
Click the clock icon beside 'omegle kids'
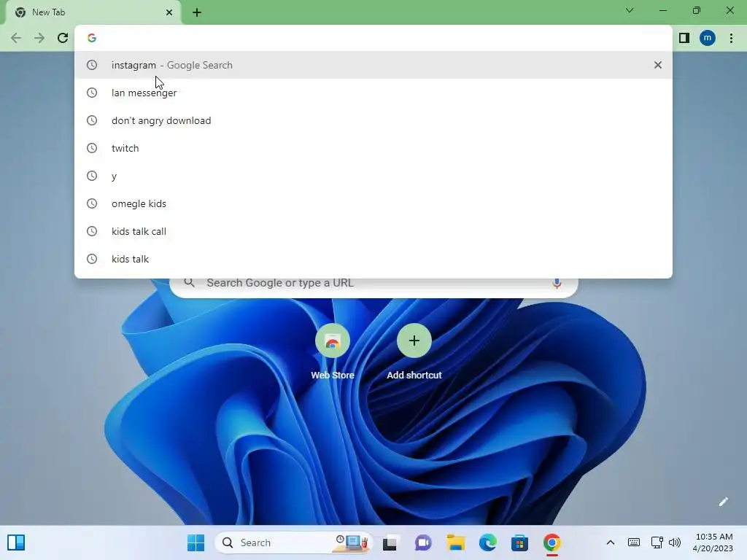(x=92, y=203)
